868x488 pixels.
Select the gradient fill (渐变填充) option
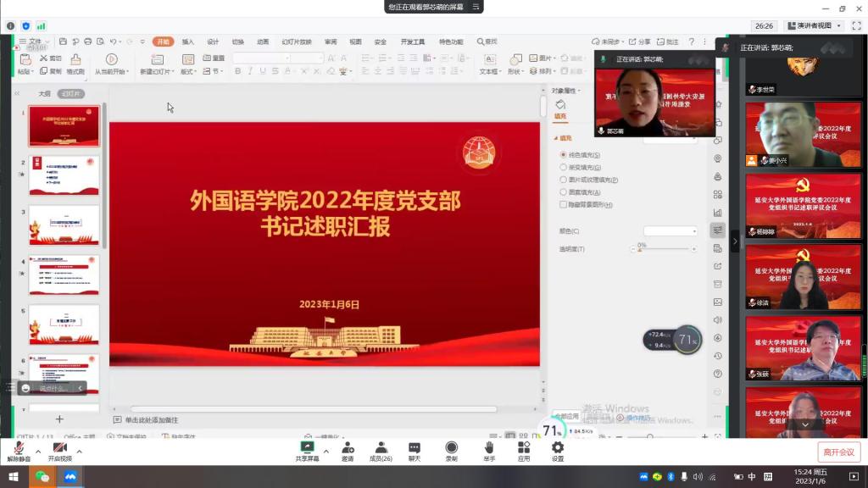pos(563,168)
